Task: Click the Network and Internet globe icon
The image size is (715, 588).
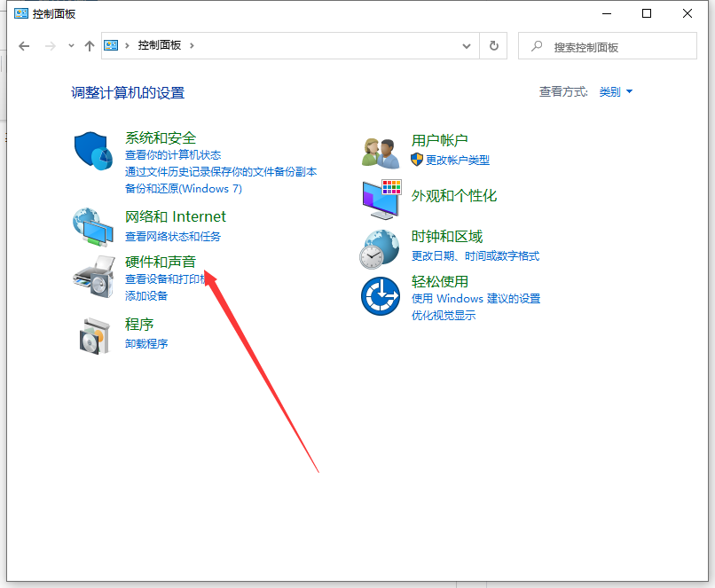Action: click(93, 226)
